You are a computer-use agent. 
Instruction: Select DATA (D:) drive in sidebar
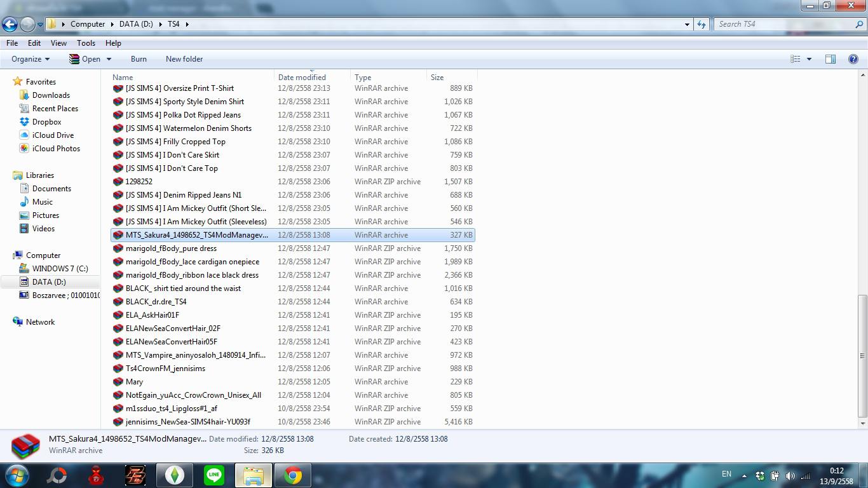tap(49, 282)
